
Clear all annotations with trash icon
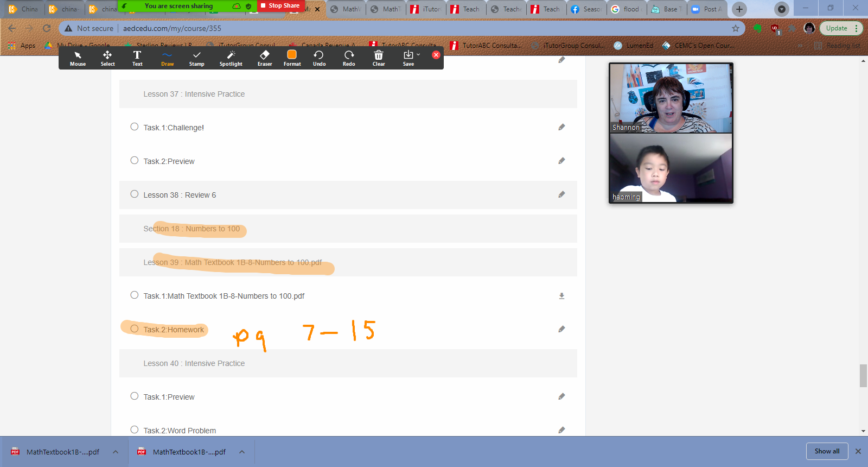tap(379, 58)
